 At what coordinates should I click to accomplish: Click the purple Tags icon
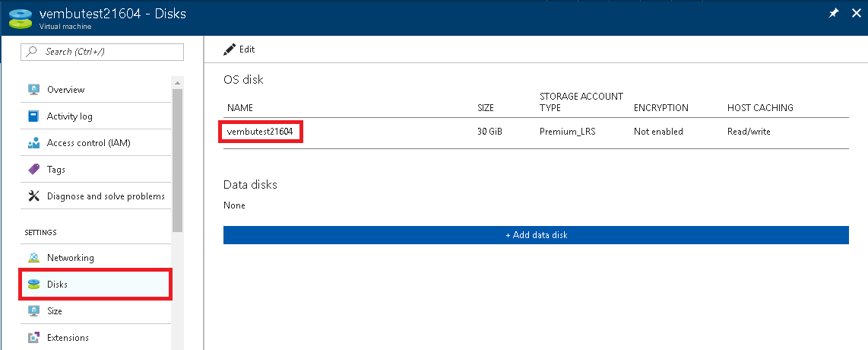pos(33,170)
